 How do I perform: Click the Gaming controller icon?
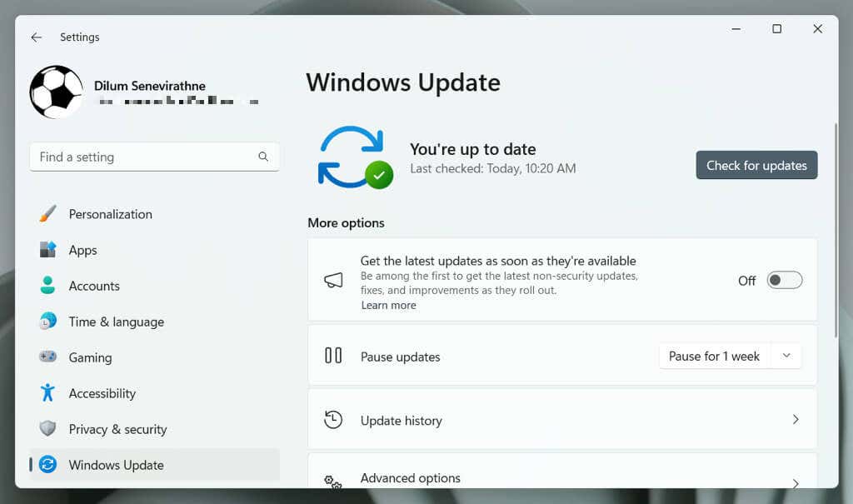click(47, 357)
